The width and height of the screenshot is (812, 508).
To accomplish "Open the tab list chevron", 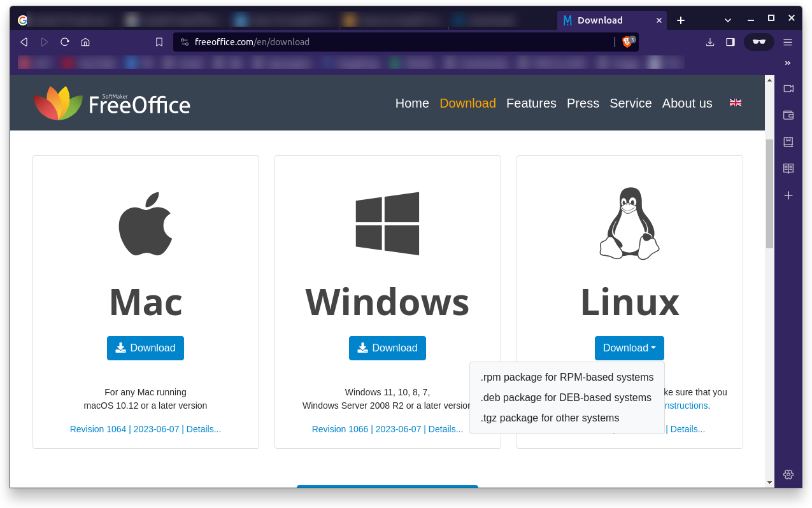I will 727,20.
